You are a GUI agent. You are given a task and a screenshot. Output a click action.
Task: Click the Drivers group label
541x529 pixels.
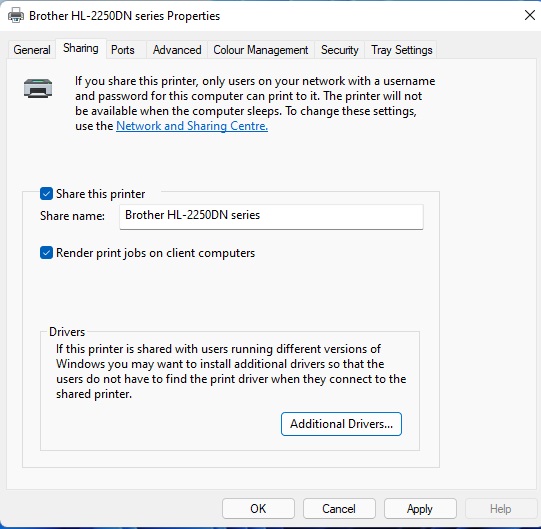67,332
